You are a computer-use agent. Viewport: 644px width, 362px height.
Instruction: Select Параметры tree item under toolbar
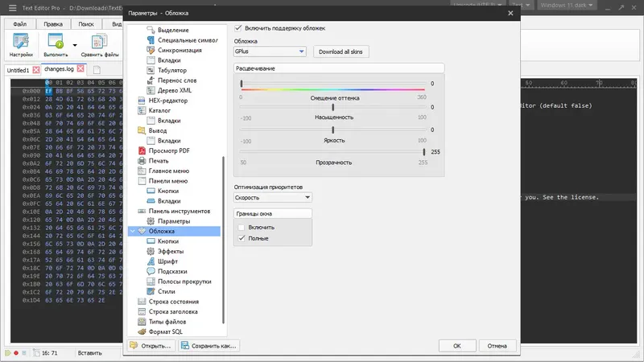pos(173,221)
